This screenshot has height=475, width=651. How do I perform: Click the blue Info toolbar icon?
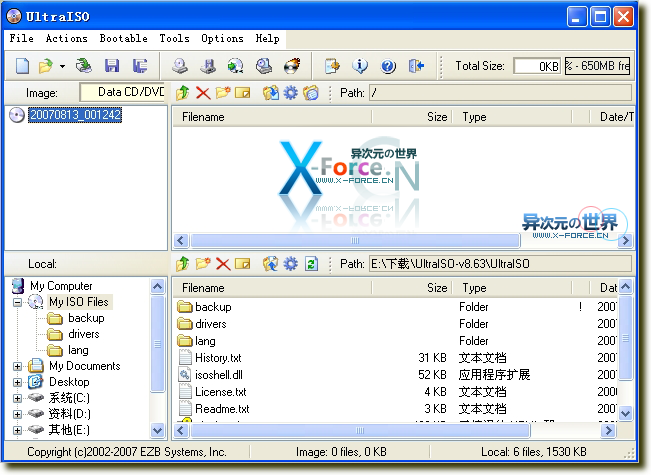(x=360, y=66)
